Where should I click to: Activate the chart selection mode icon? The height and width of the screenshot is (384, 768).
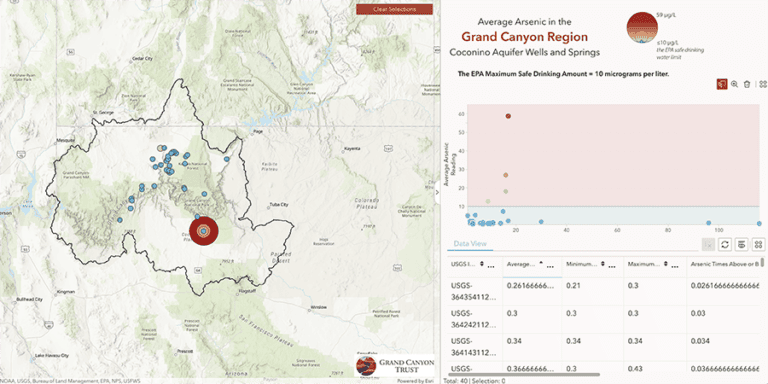pyautogui.click(x=721, y=84)
